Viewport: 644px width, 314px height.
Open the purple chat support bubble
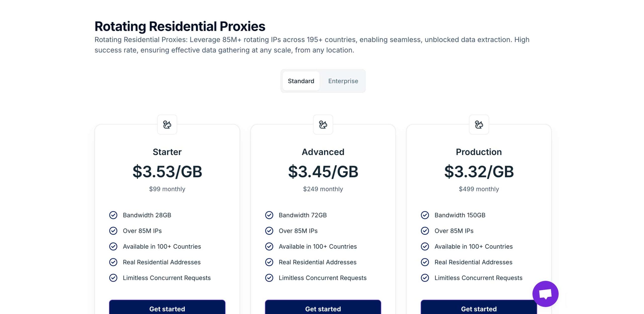point(545,294)
